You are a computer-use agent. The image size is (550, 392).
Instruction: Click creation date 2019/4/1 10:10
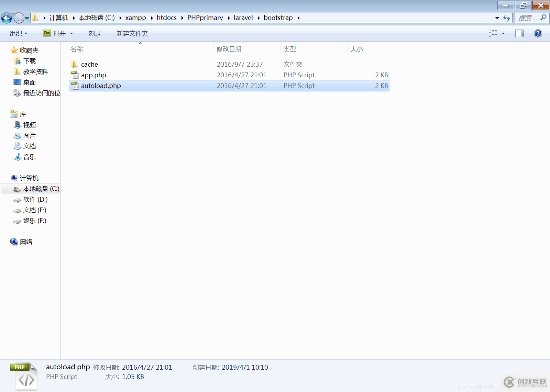coord(245,367)
